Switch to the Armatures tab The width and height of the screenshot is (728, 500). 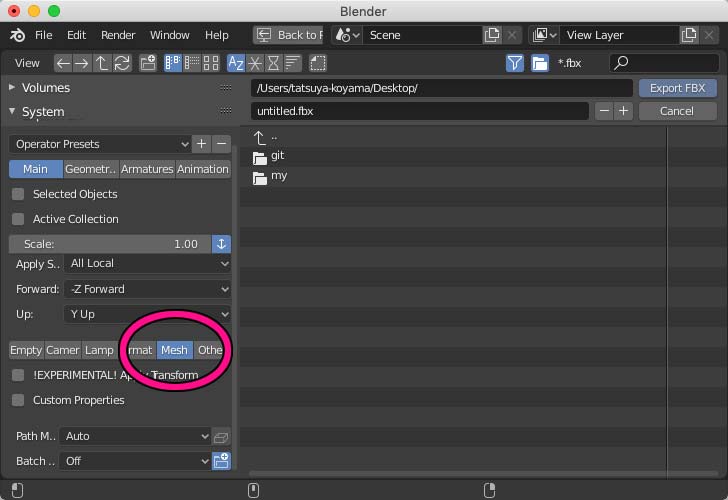point(147,169)
